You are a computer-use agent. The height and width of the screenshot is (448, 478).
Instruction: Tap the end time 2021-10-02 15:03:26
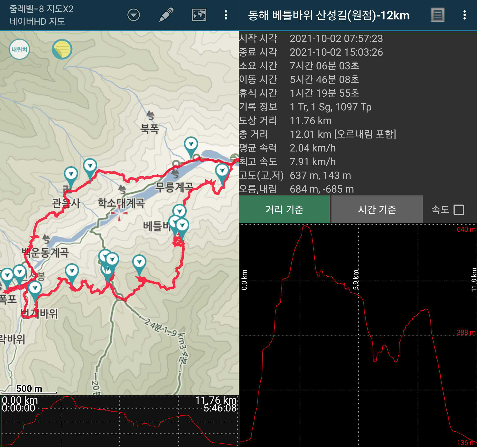coord(336,52)
